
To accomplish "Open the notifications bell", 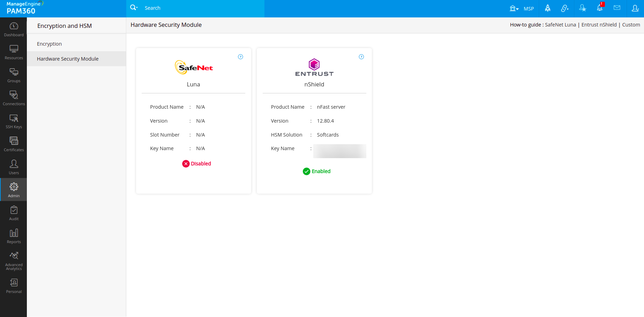I will [x=600, y=8].
